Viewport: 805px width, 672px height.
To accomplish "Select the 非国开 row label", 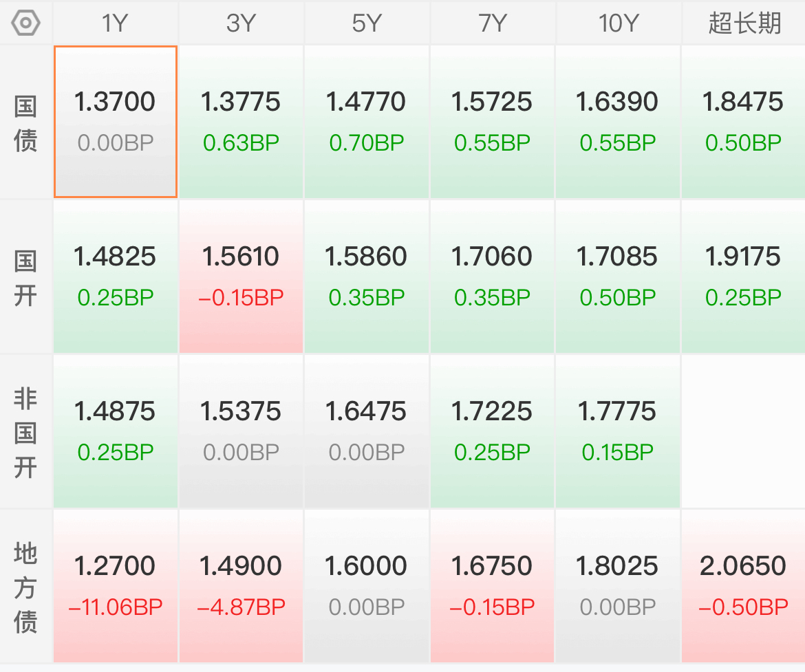I will click(25, 433).
